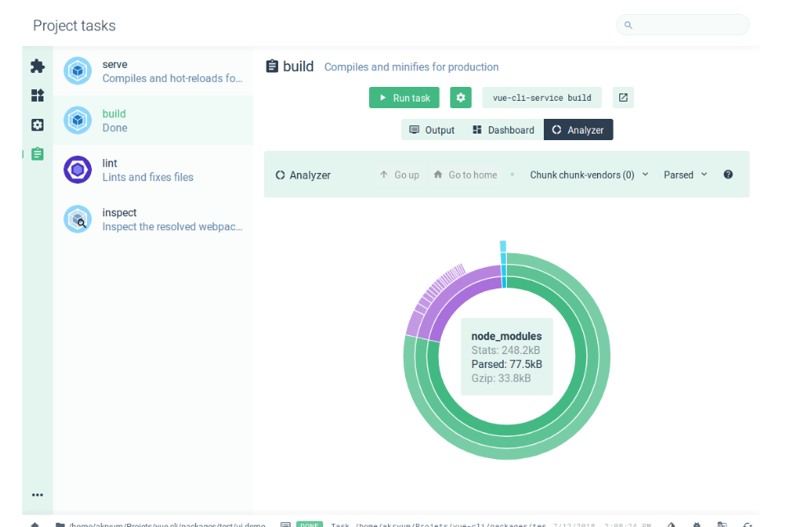Click the node_modules label in chart center
This screenshot has width=812, height=527.
(x=506, y=336)
